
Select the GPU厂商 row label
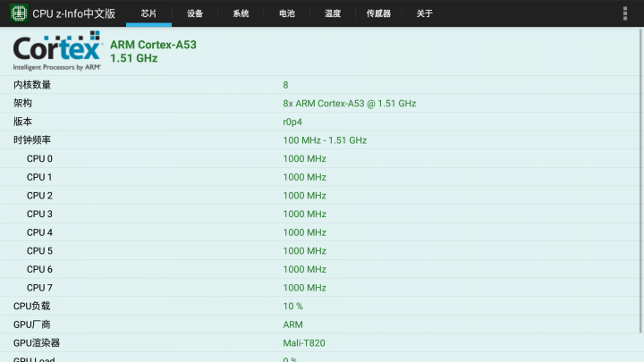(31, 324)
